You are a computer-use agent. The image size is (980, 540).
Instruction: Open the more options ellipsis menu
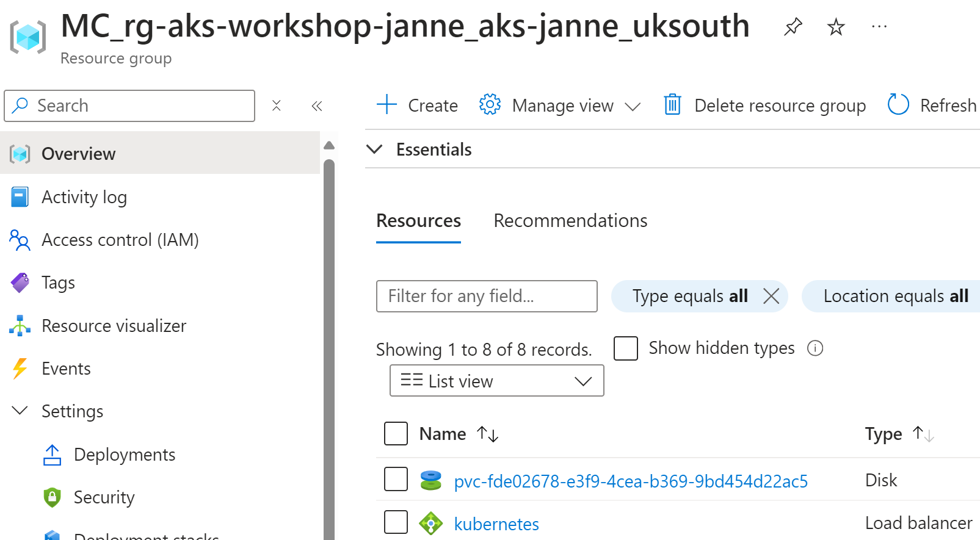tap(879, 26)
